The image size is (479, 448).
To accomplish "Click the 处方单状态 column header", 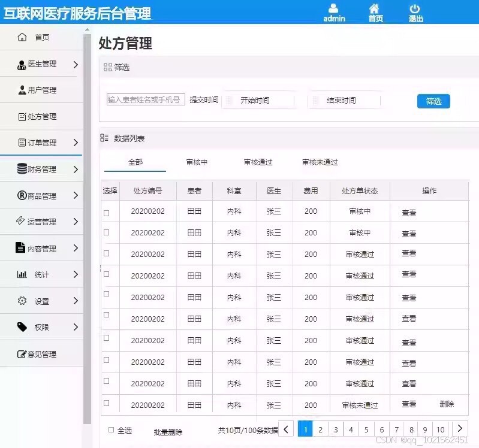I will [360, 190].
